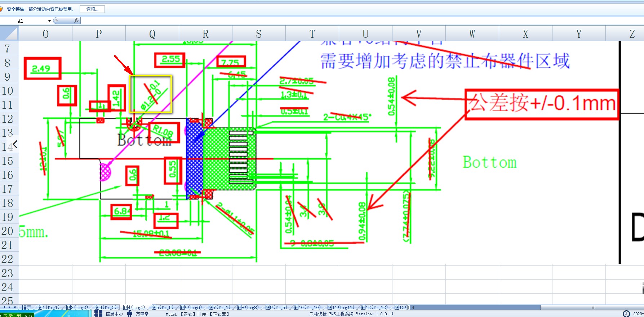Click empty cell in row 23 column W

[472, 273]
